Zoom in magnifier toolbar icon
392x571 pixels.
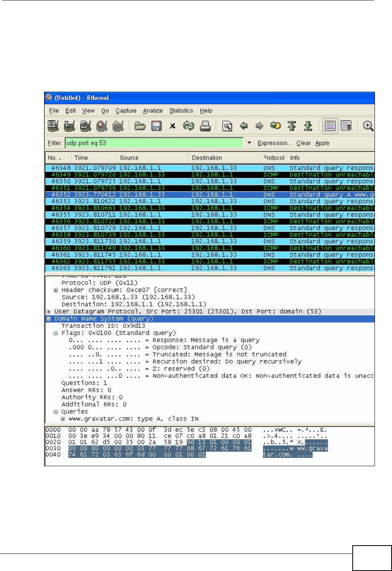click(x=368, y=126)
